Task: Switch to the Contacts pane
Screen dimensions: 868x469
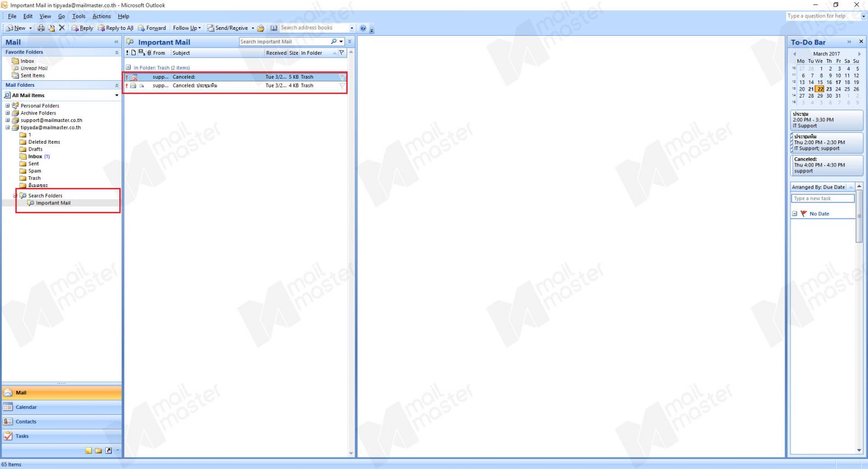Action: coord(62,422)
